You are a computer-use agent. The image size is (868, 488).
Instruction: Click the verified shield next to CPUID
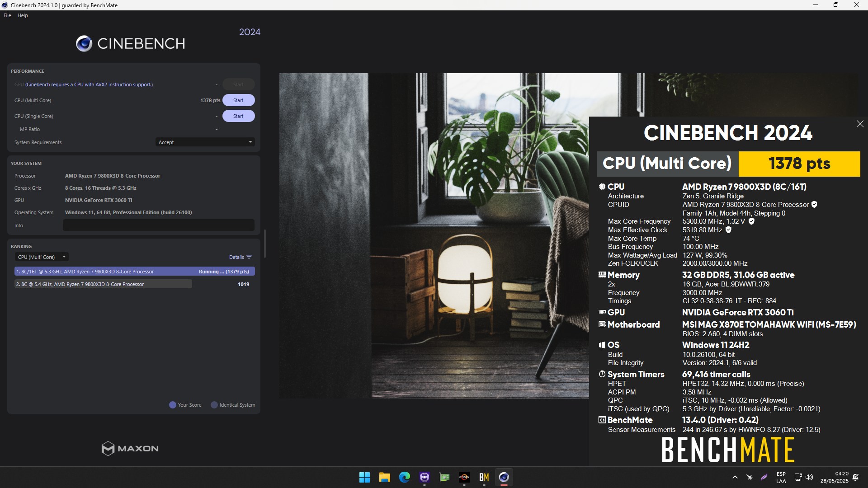814,205
